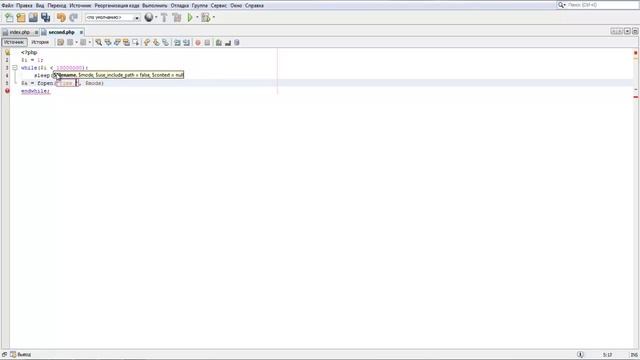This screenshot has height=360, width=640.
Task: Toggle the Rectangular Selection icon
Action: (136, 42)
